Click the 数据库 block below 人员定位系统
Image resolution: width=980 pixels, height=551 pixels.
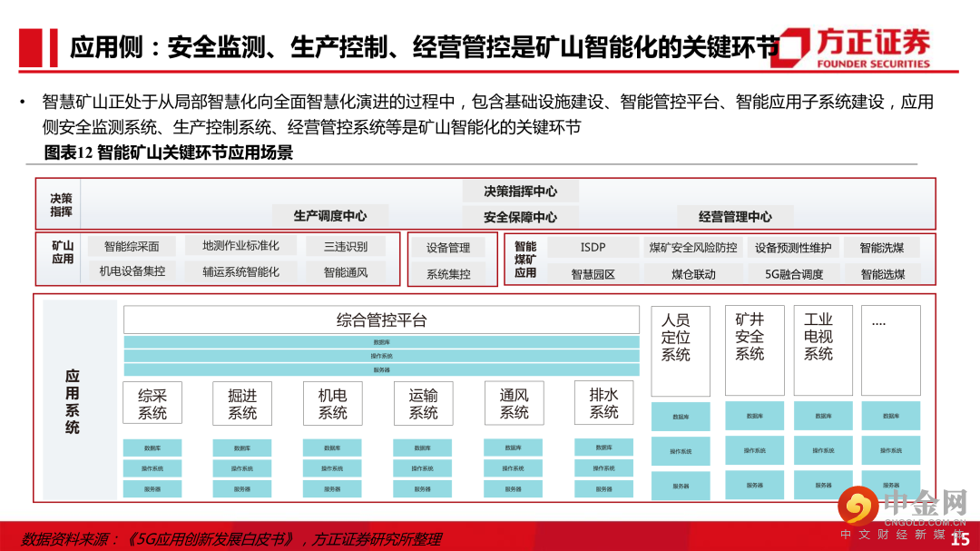[x=681, y=417]
